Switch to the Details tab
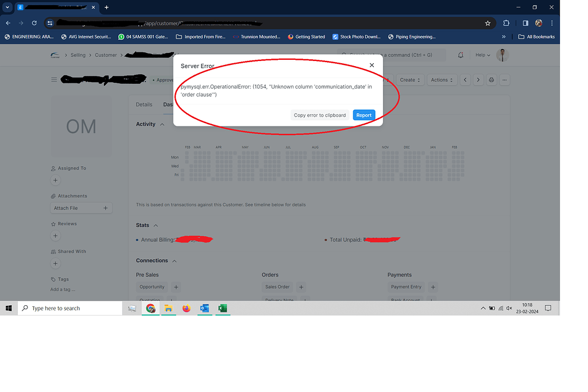This screenshot has width=588, height=392. [x=144, y=105]
